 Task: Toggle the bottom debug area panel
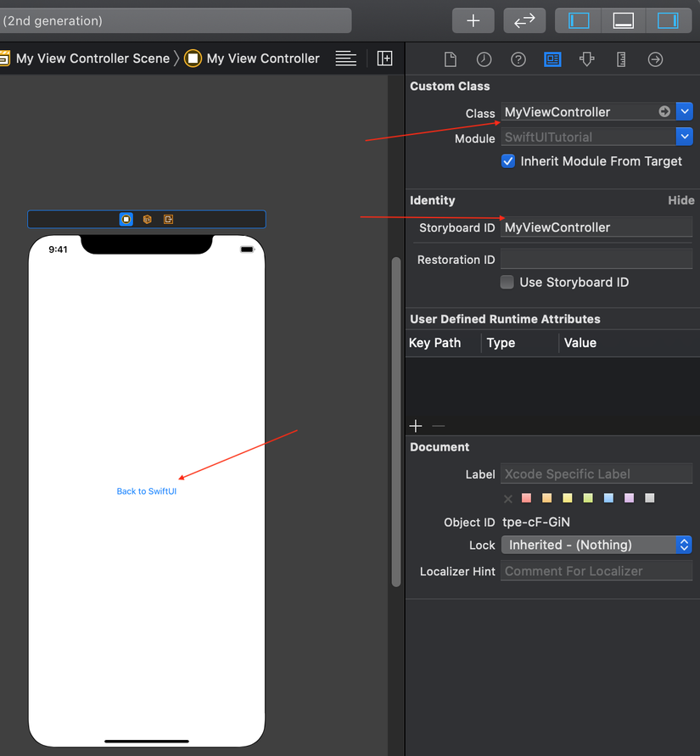coord(624,20)
